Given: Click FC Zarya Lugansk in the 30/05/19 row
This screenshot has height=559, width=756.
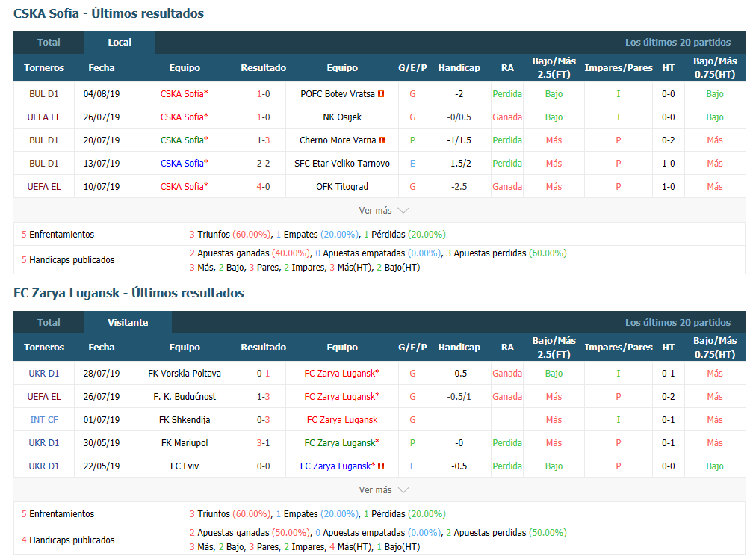Looking at the screenshot, I should click(342, 442).
